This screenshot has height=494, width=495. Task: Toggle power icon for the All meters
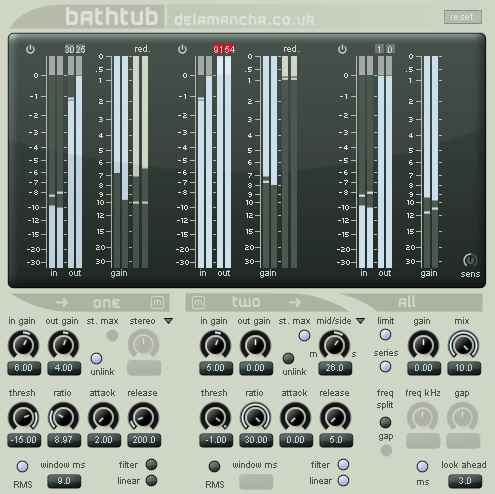[342, 49]
